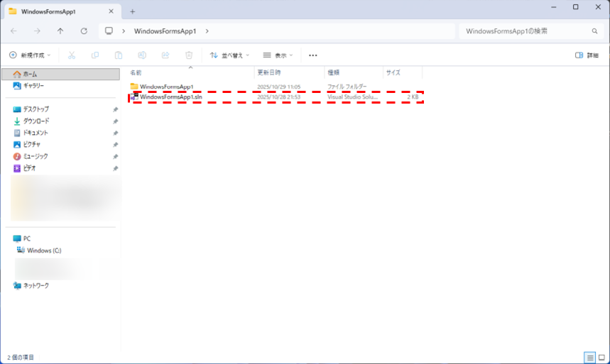Click the Delete trash icon
Screen dimensions: 610x364
tap(189, 55)
